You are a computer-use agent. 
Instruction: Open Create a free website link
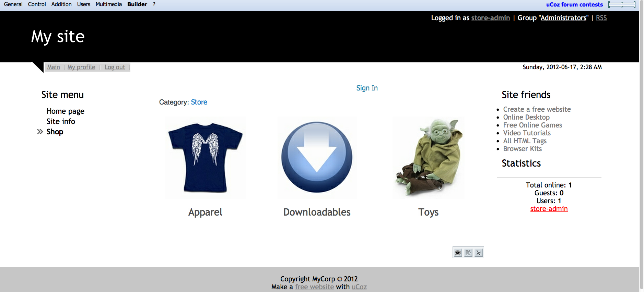[x=537, y=109]
